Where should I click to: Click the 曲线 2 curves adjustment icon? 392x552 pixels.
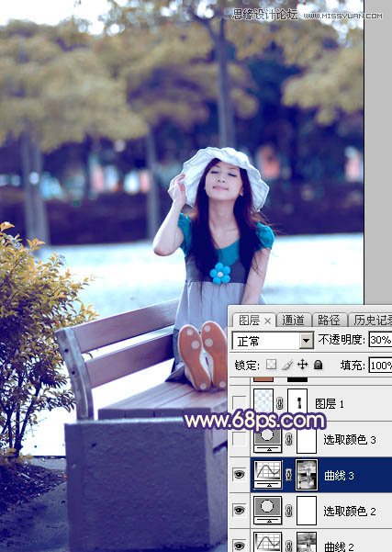pyautogui.click(x=268, y=542)
